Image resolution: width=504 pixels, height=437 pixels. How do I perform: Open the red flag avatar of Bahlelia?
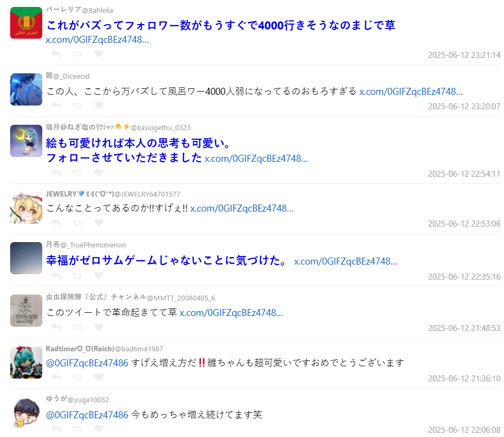point(26,23)
